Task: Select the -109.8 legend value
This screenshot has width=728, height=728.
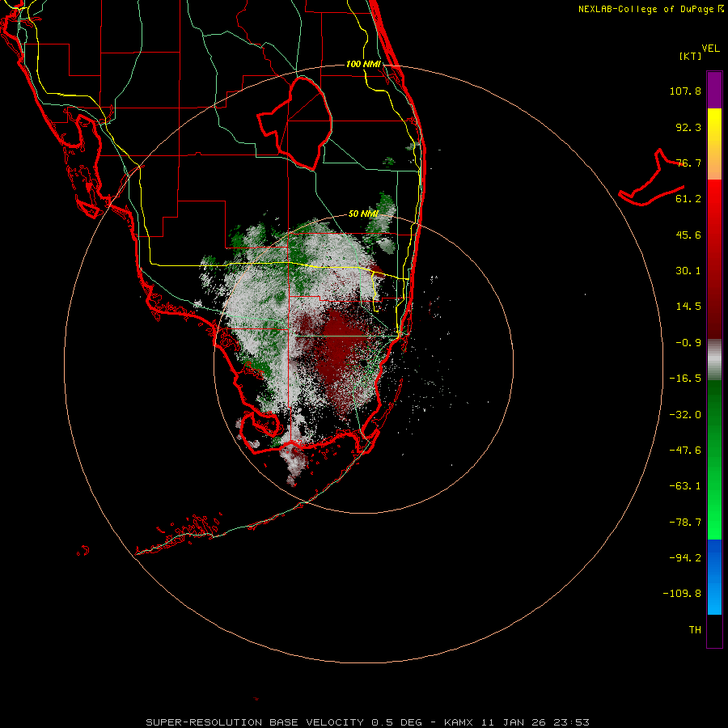Action: [x=682, y=594]
